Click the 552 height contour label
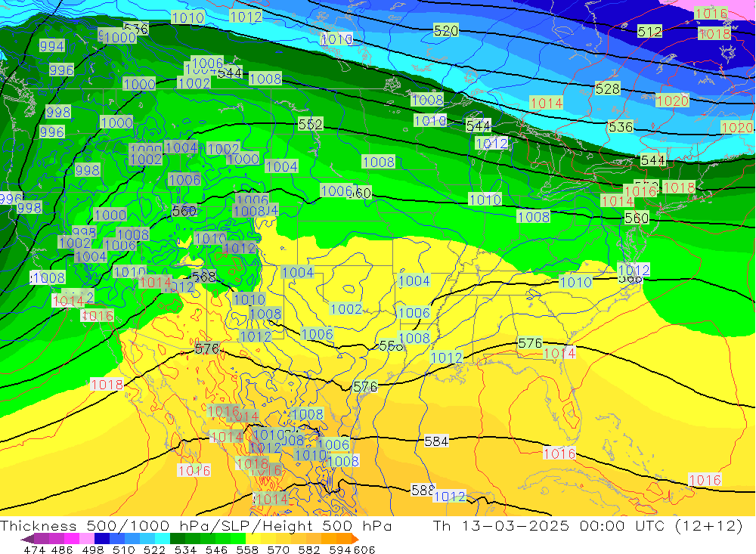 click(310, 125)
